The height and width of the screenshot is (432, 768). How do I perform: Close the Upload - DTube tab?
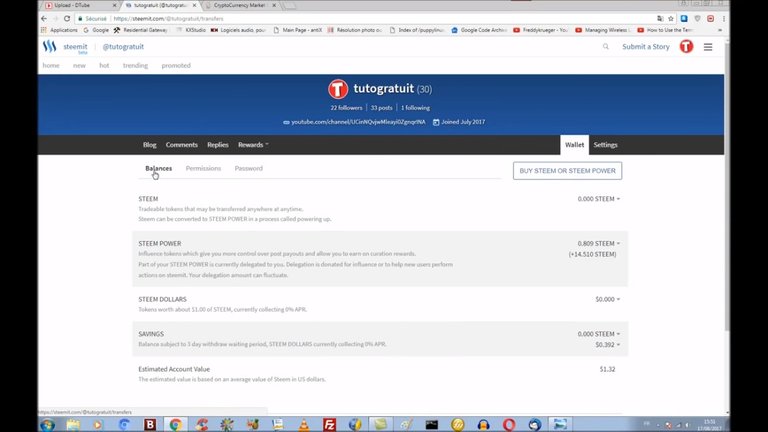click(115, 5)
